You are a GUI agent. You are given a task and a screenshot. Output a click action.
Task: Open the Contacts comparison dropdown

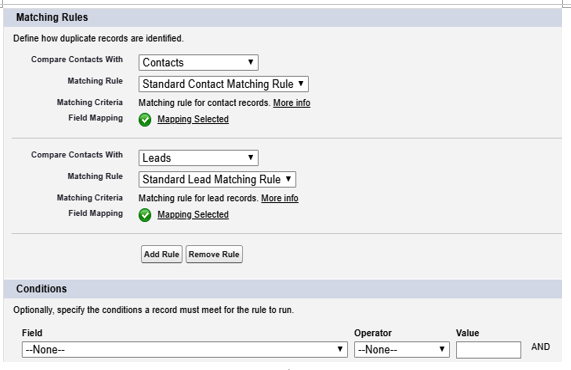(x=198, y=63)
